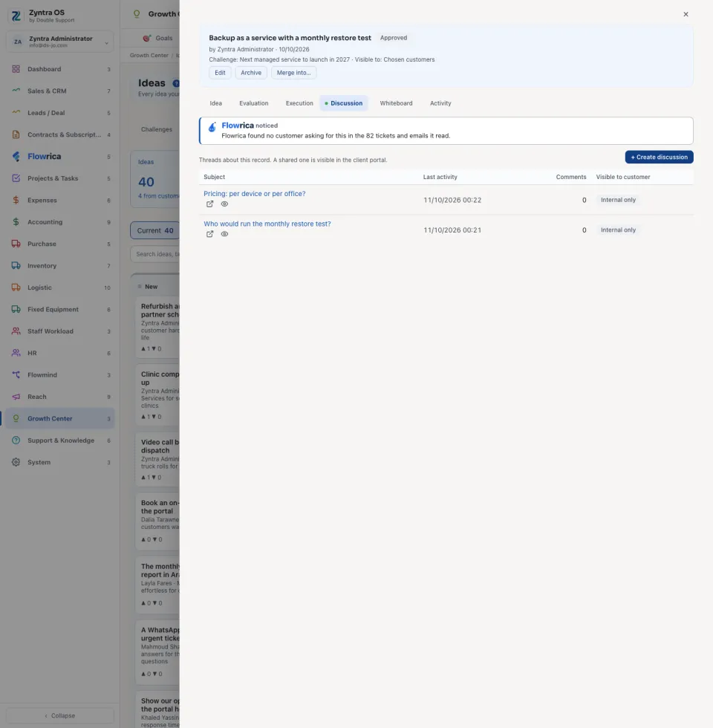
Task: Click the Visible to customer column header
Action: pyautogui.click(x=623, y=177)
